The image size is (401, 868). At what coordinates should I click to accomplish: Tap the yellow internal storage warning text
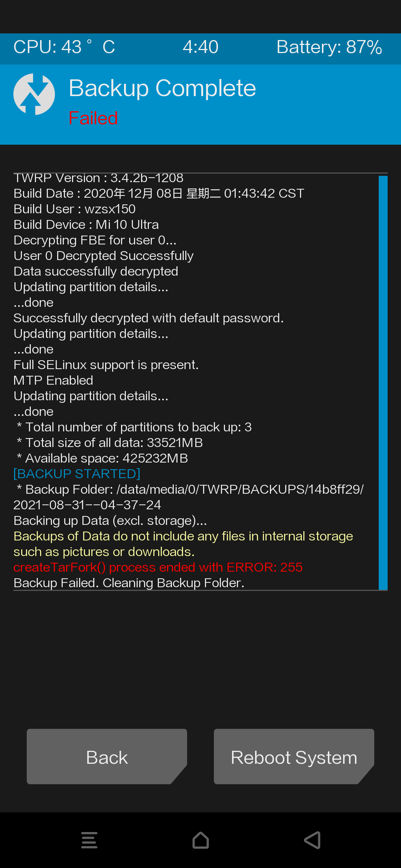tap(183, 544)
